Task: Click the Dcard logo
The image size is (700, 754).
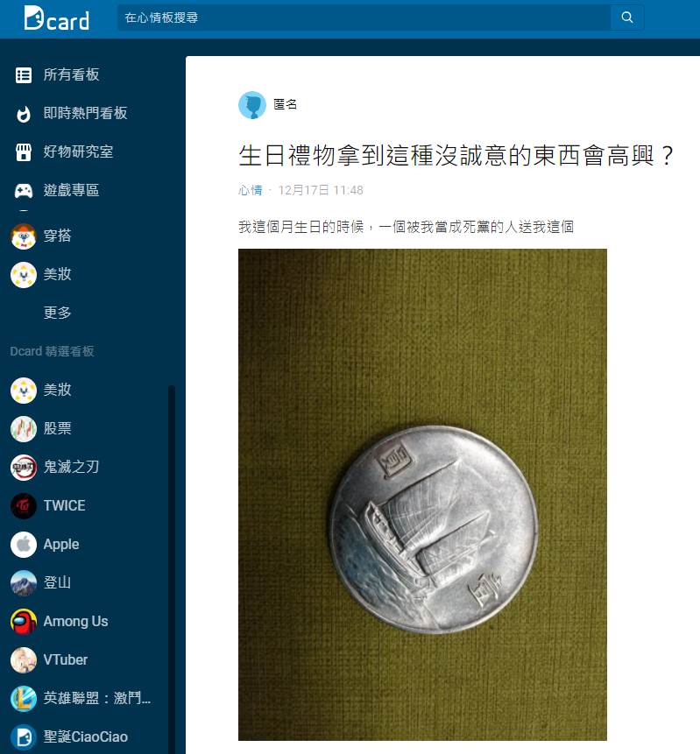Action: 56,18
